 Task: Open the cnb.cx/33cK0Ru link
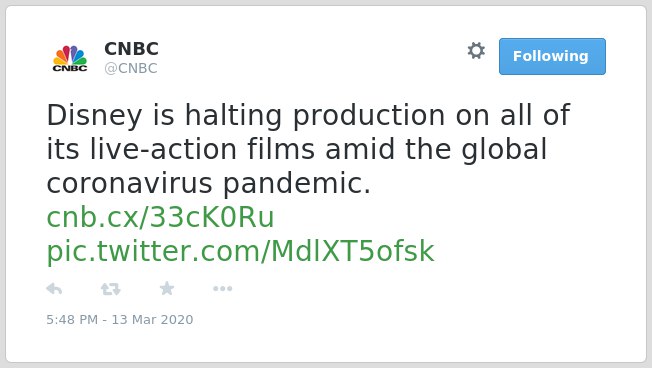pos(161,217)
